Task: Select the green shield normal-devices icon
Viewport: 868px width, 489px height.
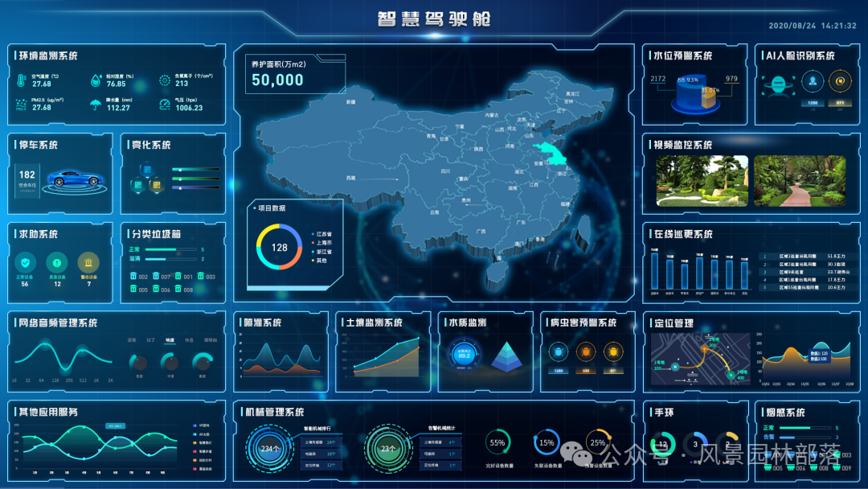Action: tap(25, 262)
